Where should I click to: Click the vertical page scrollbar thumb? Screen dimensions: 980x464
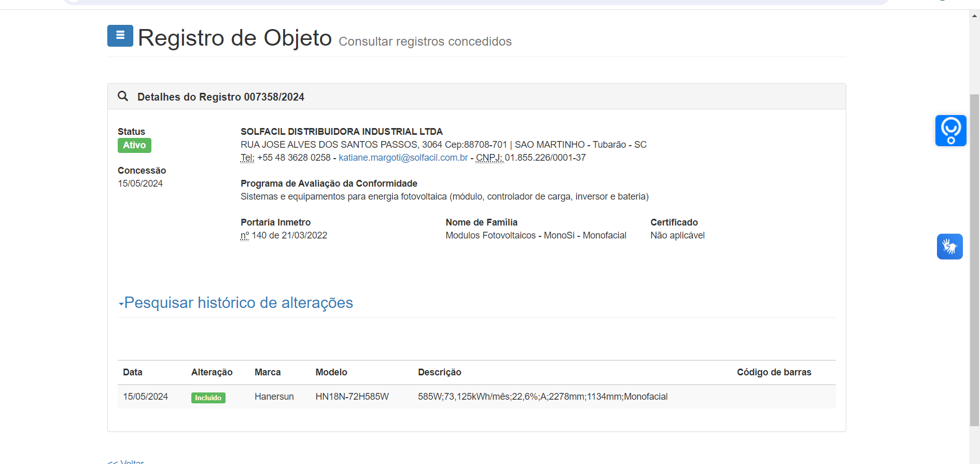tap(974, 259)
